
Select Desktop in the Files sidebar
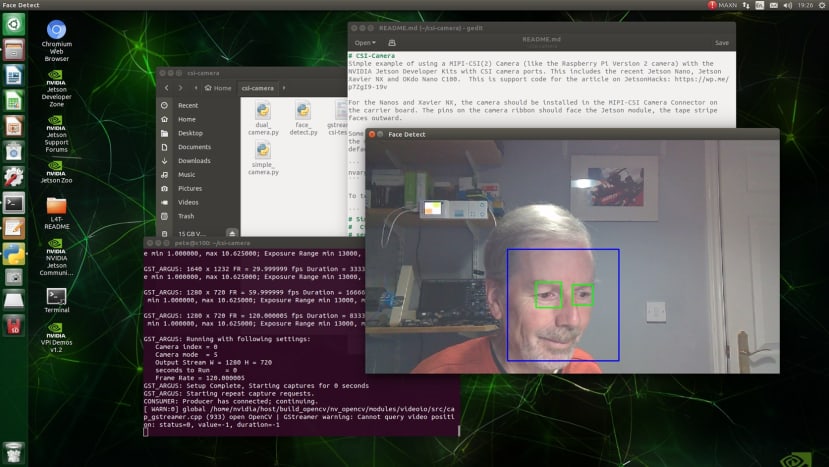click(x=199, y=133)
